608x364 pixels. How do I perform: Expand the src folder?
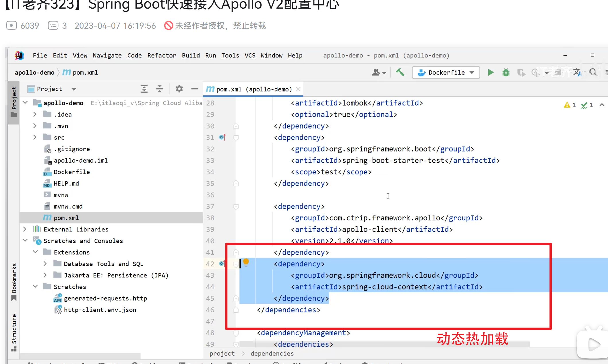point(35,137)
